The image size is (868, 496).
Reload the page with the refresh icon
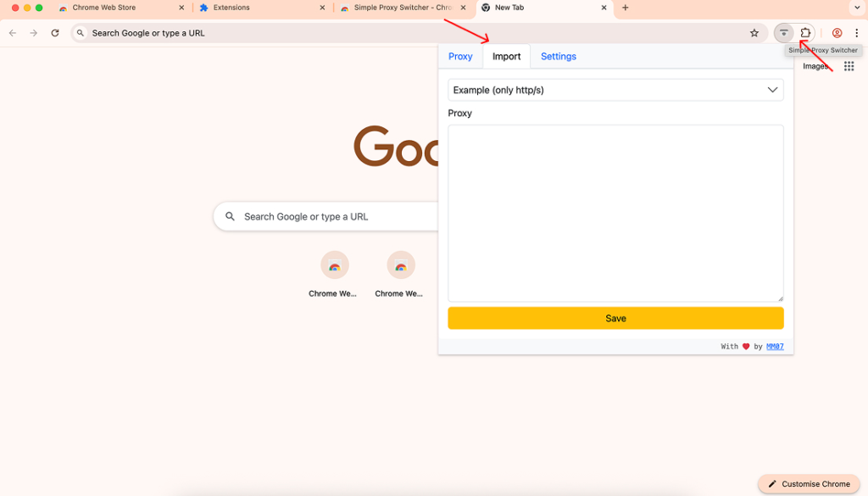point(53,33)
